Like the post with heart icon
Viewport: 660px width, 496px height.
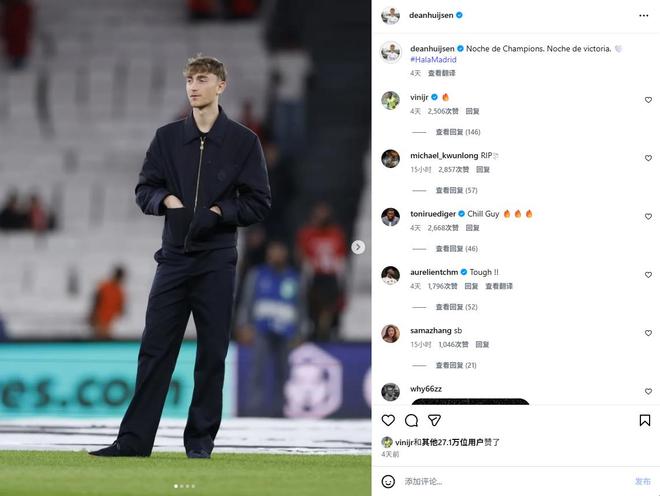pos(387,420)
